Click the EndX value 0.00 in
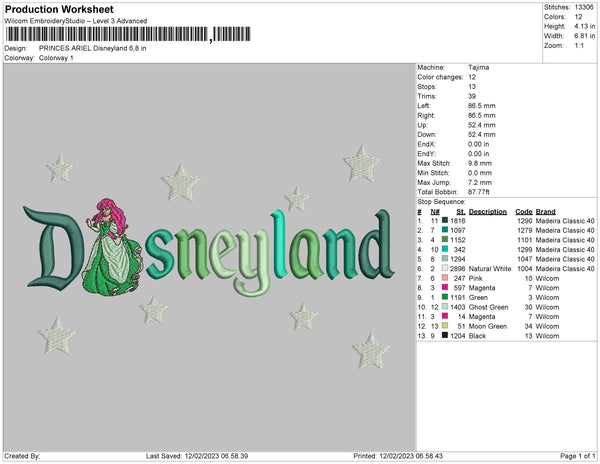The image size is (600, 464). click(x=478, y=144)
